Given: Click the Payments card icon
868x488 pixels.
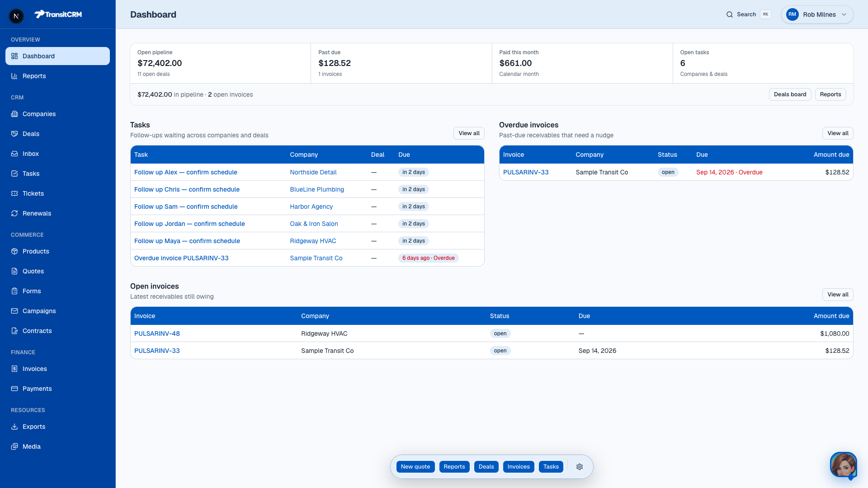Looking at the screenshot, I should click(x=14, y=389).
